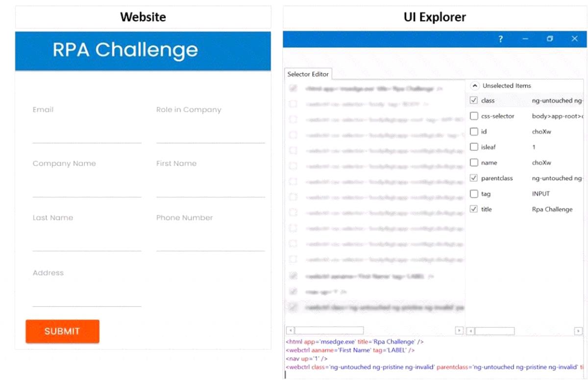Enable the name attribute checkbox
Screen dimensions: 588x383
point(474,163)
